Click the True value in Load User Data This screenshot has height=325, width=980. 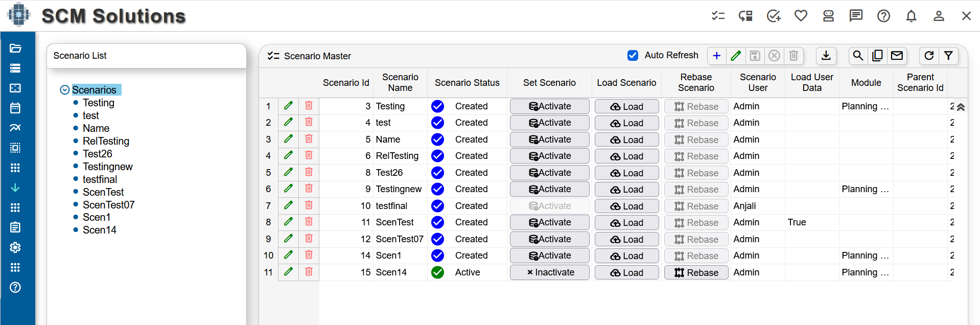(x=797, y=222)
